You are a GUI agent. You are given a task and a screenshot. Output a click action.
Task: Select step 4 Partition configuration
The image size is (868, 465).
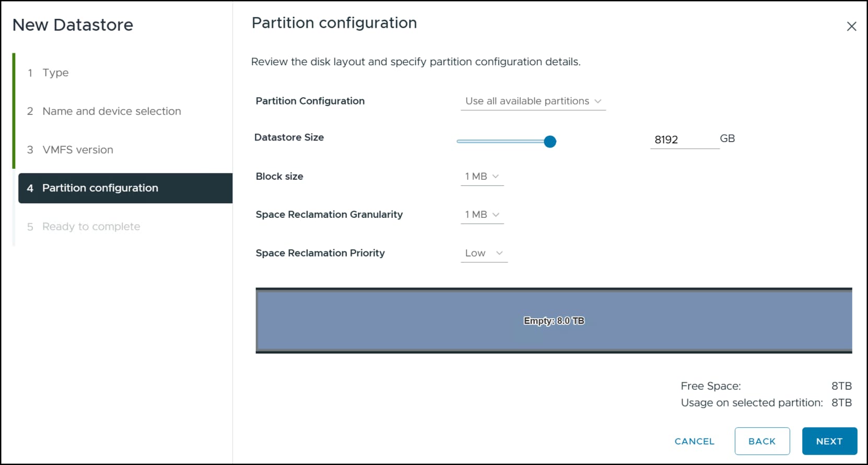point(125,188)
